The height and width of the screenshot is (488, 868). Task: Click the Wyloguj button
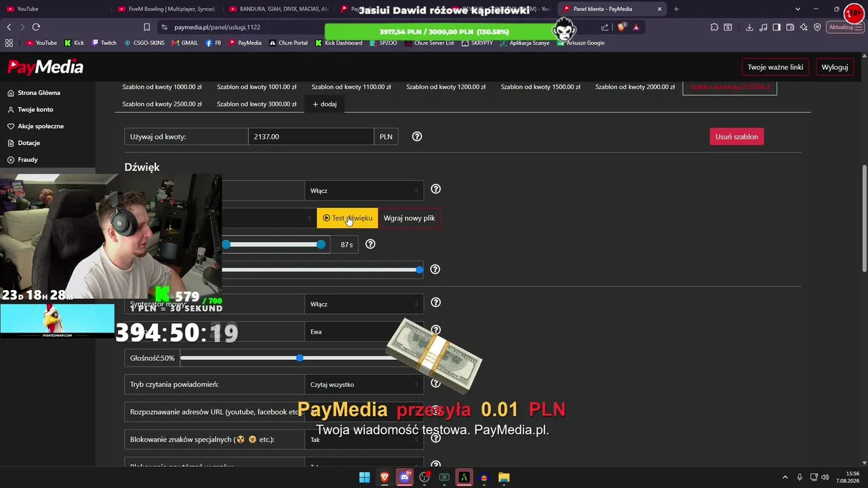point(835,67)
